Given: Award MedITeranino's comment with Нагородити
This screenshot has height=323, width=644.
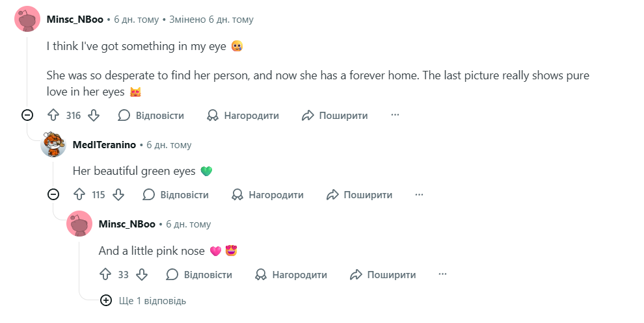Looking at the screenshot, I should coord(267,194).
